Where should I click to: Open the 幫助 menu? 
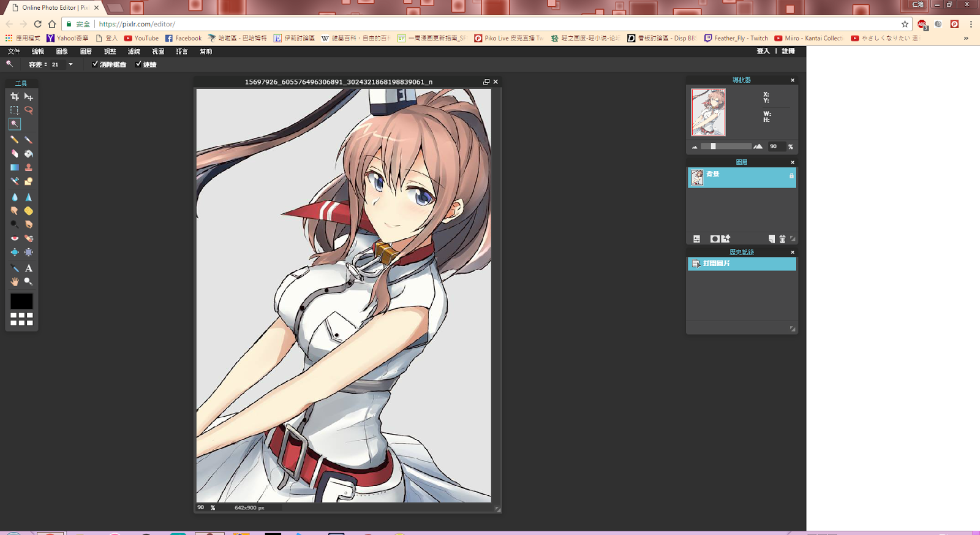pos(206,51)
